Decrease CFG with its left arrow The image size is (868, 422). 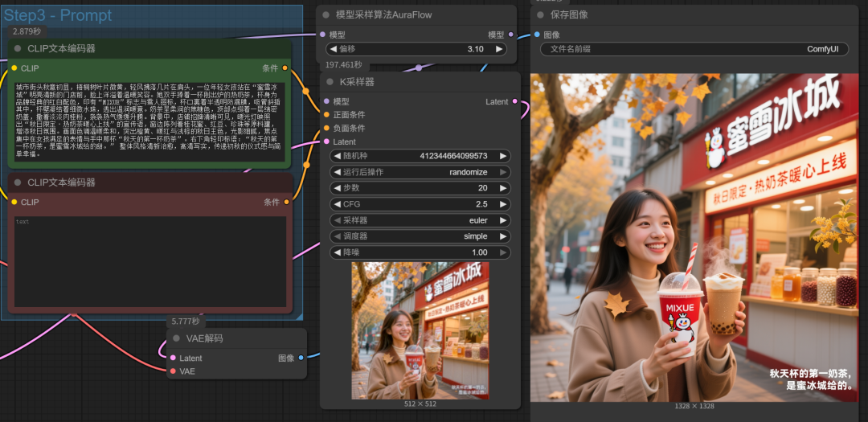click(337, 204)
